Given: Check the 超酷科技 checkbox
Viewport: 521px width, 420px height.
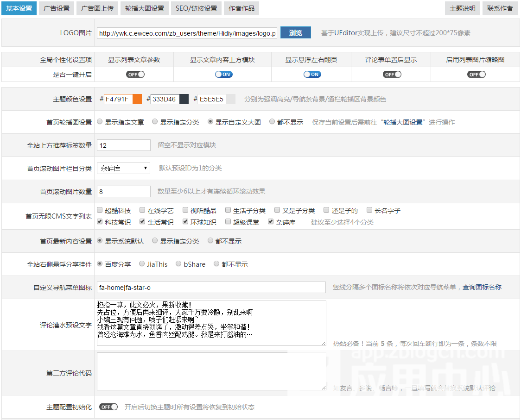Looking at the screenshot, I should pyautogui.click(x=100, y=210).
